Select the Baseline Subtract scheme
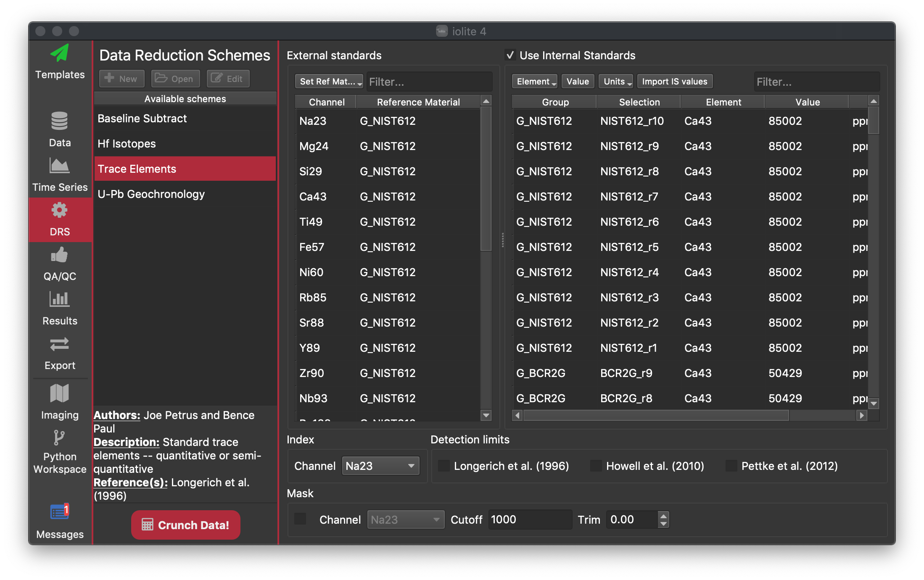 [185, 119]
